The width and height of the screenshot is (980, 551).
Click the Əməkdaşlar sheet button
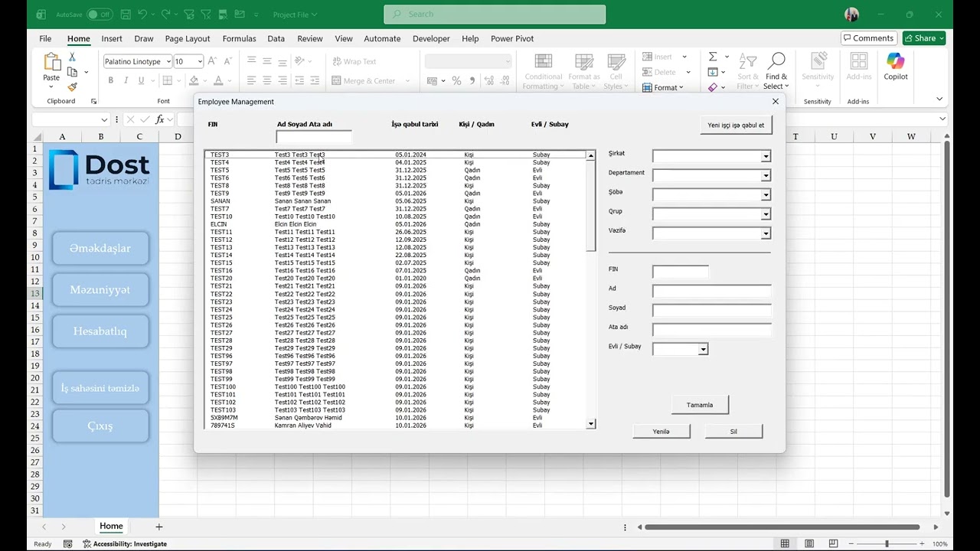pyautogui.click(x=100, y=248)
